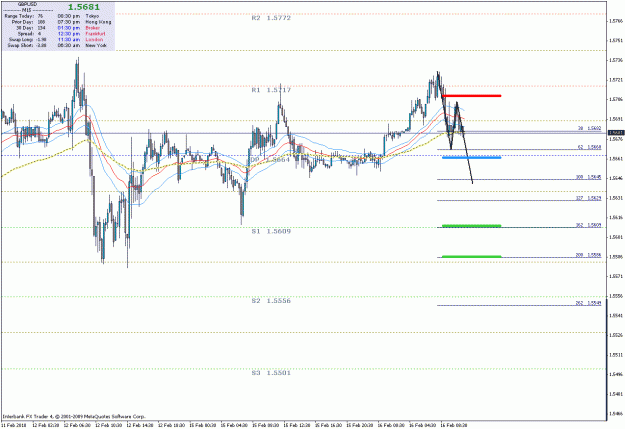This screenshot has height=429, width=625.
Task: Select the red Broker time entry
Action: pyautogui.click(x=79, y=28)
